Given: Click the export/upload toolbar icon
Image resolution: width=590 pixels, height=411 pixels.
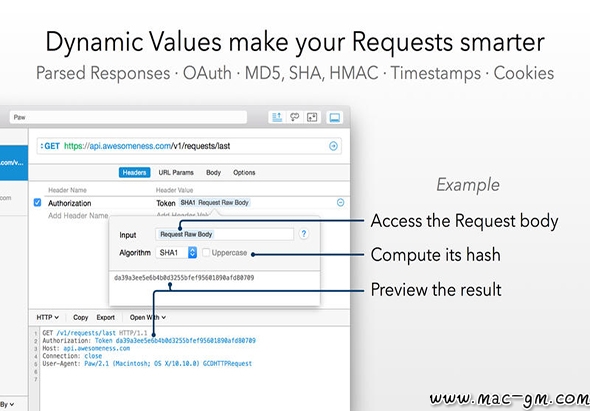Looking at the screenshot, I should pos(277,117).
